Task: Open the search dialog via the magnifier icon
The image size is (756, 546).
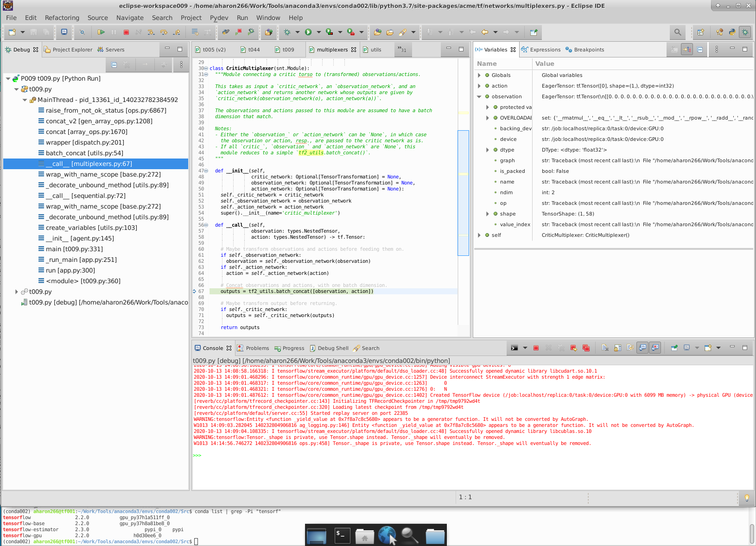Action: (677, 32)
